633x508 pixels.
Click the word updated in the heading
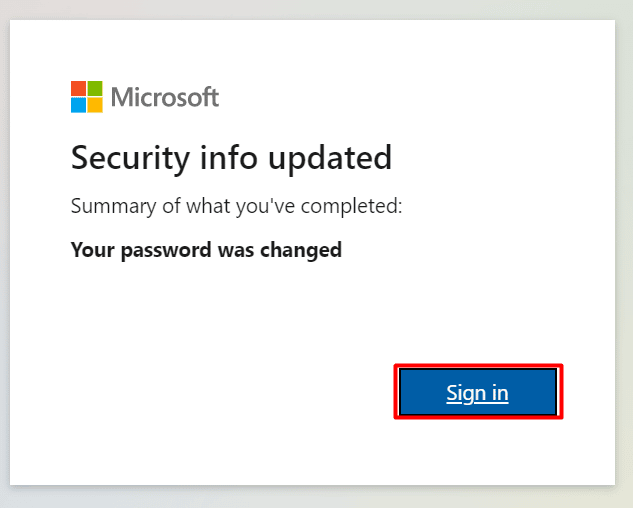point(330,158)
